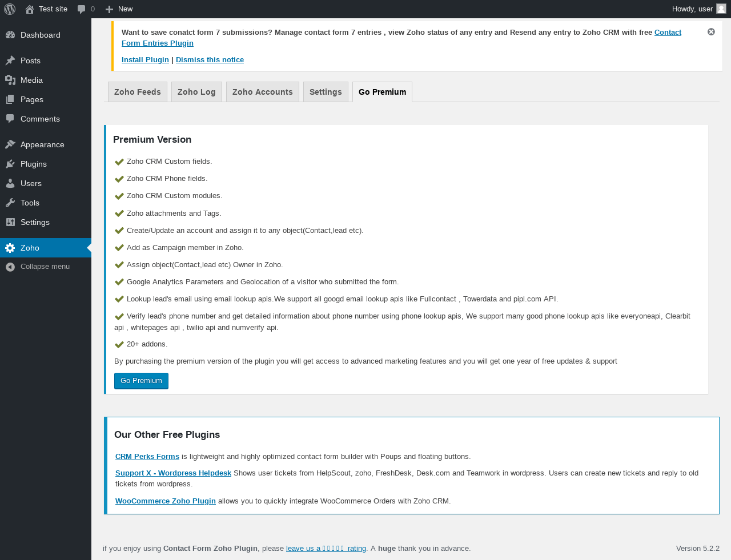Click the Test site home icon
The width and height of the screenshot is (731, 560).
coord(30,9)
